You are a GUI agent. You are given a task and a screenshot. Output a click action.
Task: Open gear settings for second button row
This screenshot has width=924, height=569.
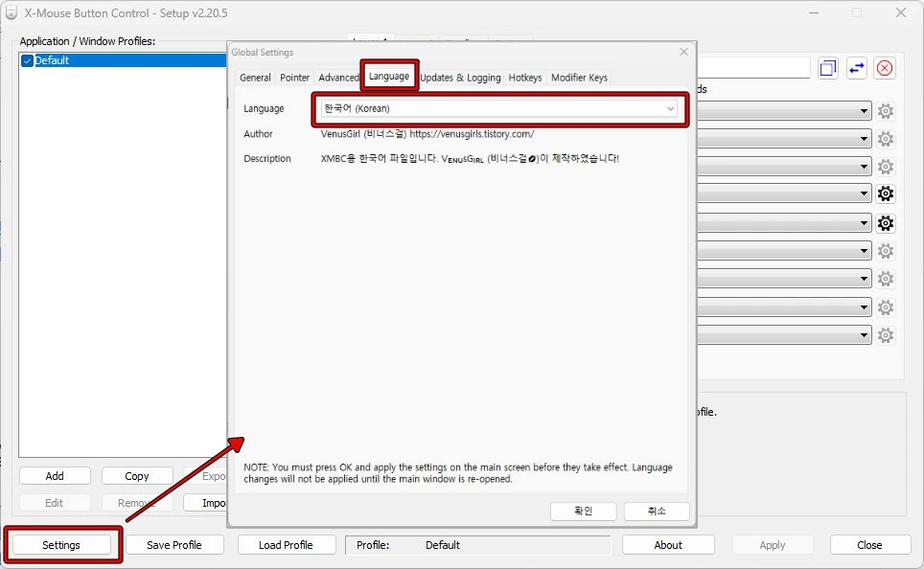[885, 139]
